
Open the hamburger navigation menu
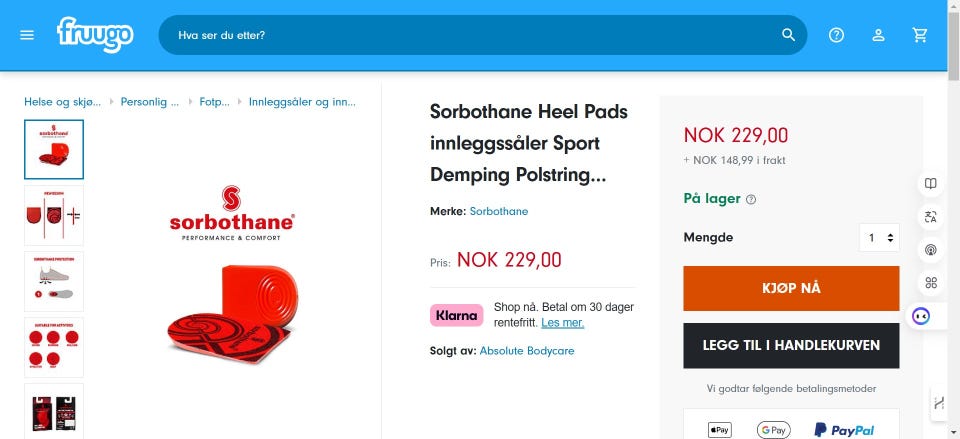point(27,35)
